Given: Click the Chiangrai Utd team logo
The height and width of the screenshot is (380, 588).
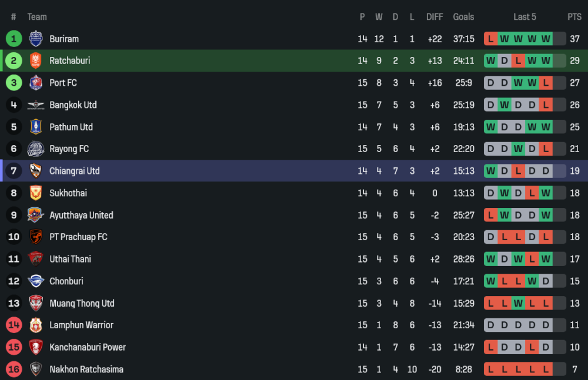Looking at the screenshot, I should pos(36,171).
